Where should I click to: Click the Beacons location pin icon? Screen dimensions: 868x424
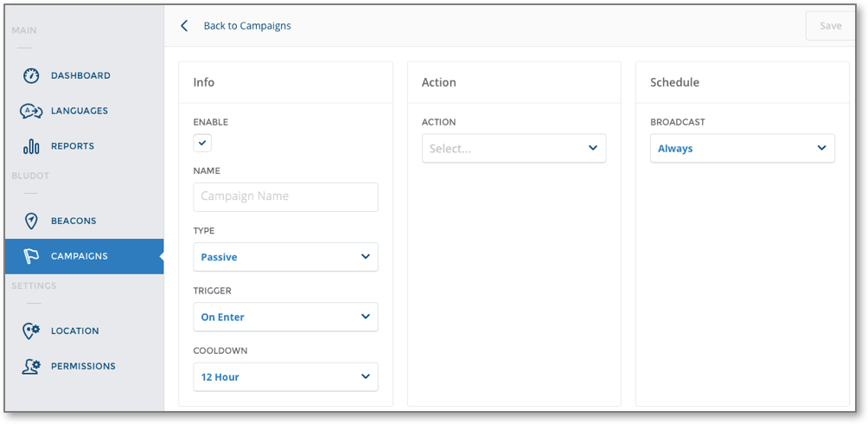[x=31, y=221]
